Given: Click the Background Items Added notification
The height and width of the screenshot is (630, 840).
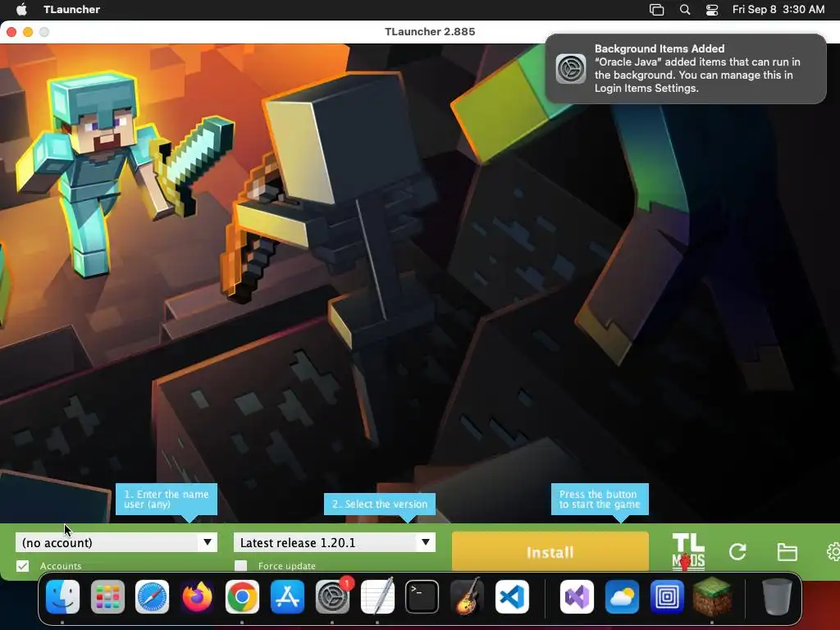Looking at the screenshot, I should point(686,69).
